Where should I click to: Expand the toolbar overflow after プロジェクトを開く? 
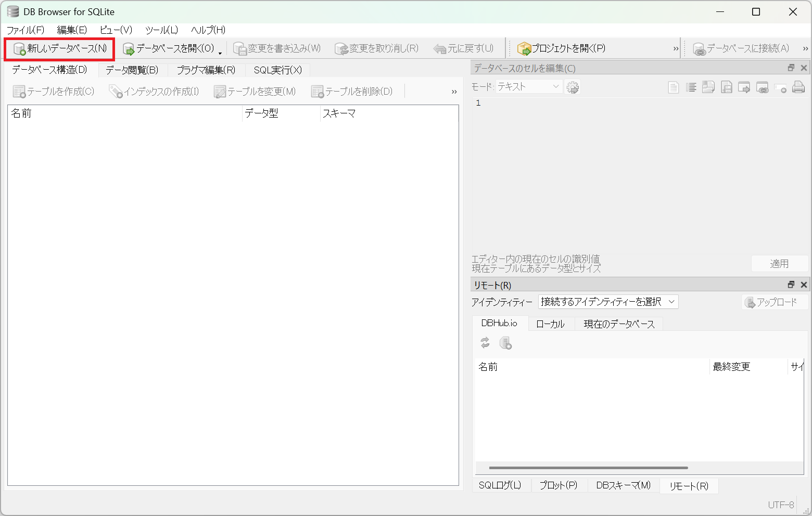click(676, 49)
